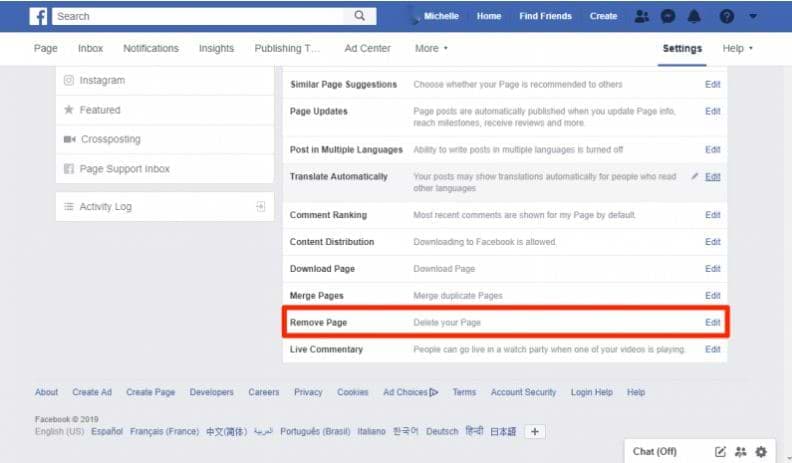
Task: Edit the Content Distribution setting
Action: point(712,242)
